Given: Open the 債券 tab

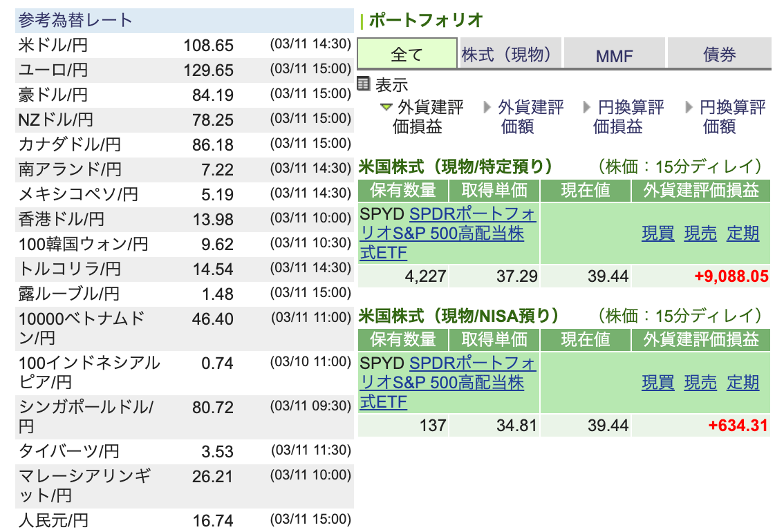Looking at the screenshot, I should tap(720, 53).
